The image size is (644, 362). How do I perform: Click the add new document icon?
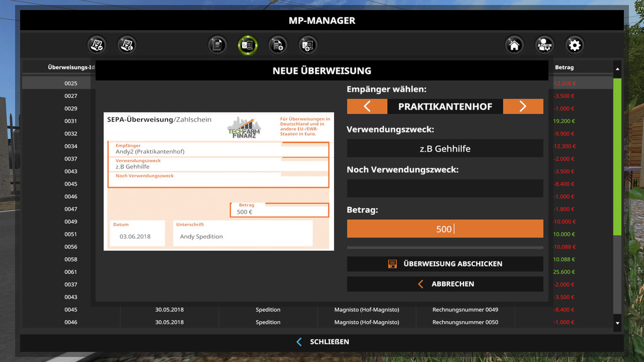(278, 45)
